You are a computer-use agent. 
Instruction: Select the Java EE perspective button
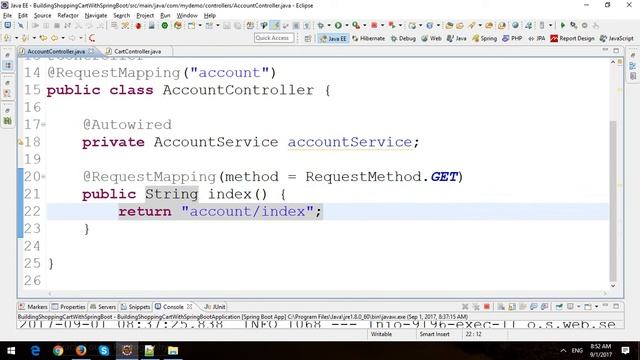pyautogui.click(x=333, y=38)
